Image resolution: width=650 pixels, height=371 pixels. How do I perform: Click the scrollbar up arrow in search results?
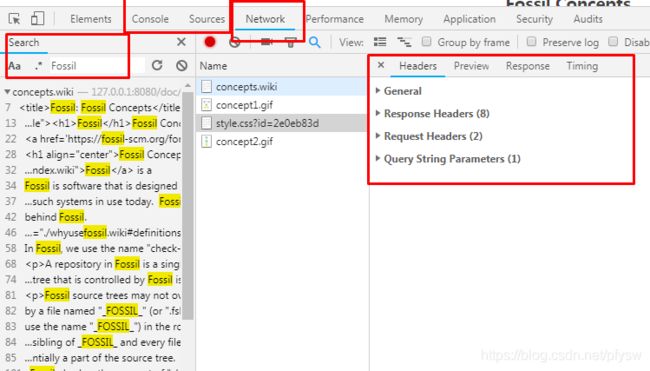tap(188, 85)
